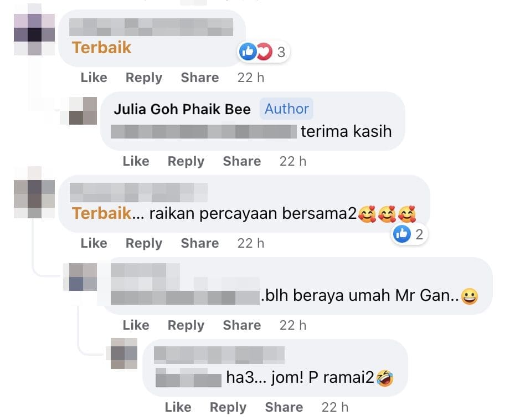Click the 22 h timestamp under Mr Gan reply

point(293,325)
